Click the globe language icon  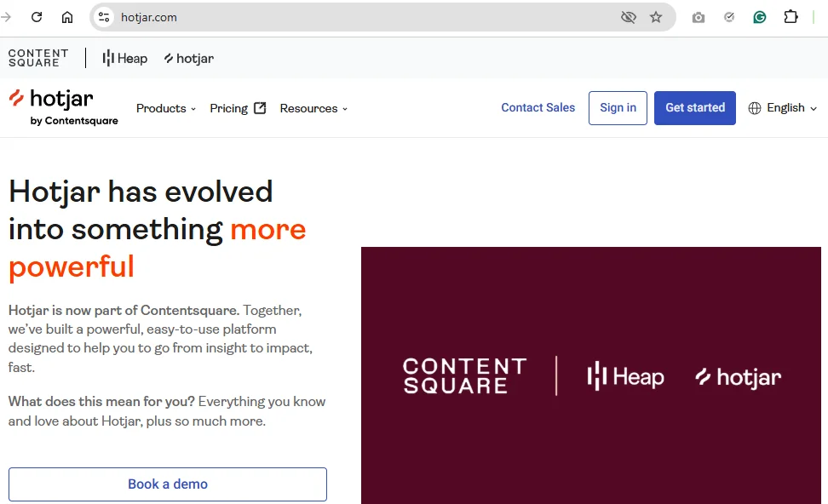click(x=755, y=108)
